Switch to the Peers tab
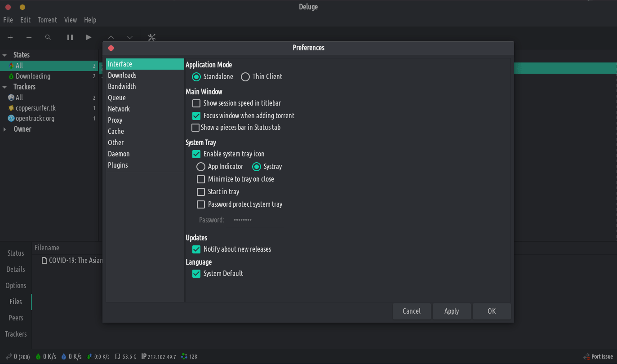 pos(16,318)
